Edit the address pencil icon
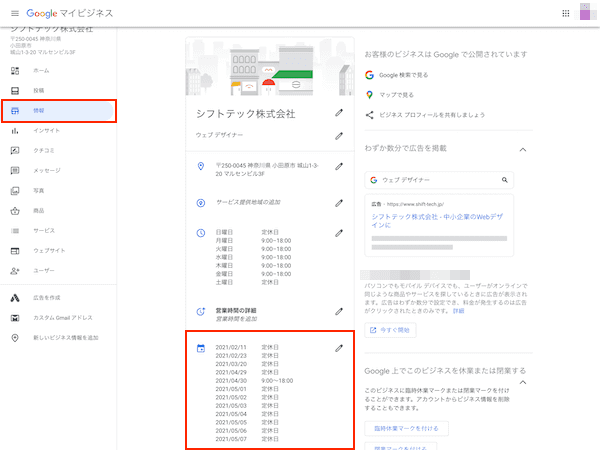The height and width of the screenshot is (450, 600). point(339,166)
